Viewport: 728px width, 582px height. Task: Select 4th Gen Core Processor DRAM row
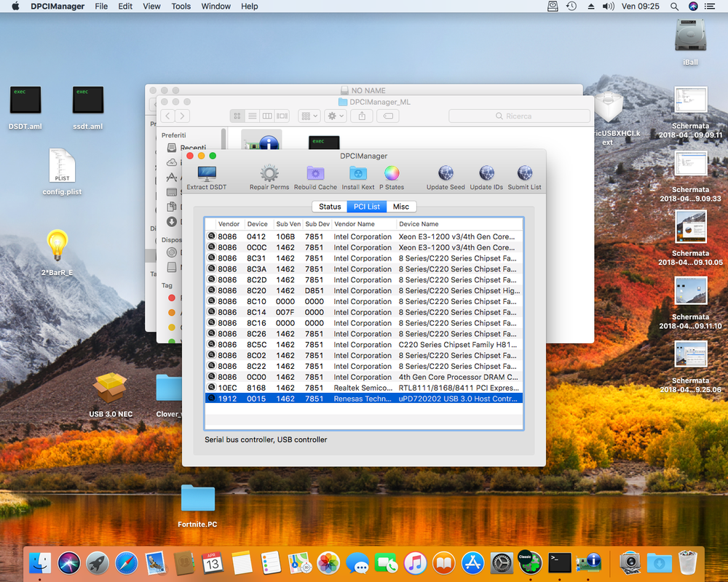364,377
